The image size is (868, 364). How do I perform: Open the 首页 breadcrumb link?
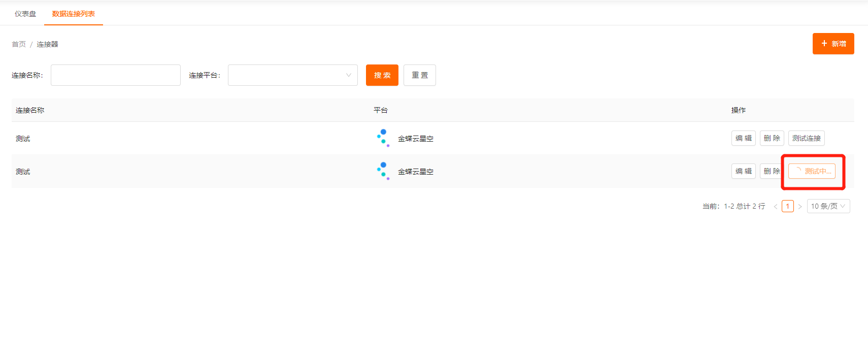coord(19,44)
